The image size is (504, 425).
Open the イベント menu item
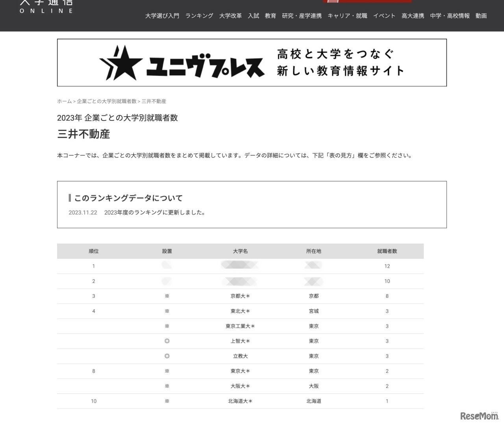coord(384,16)
